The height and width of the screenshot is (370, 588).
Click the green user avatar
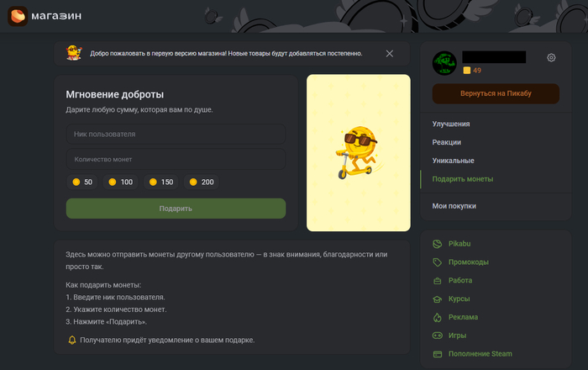(444, 63)
